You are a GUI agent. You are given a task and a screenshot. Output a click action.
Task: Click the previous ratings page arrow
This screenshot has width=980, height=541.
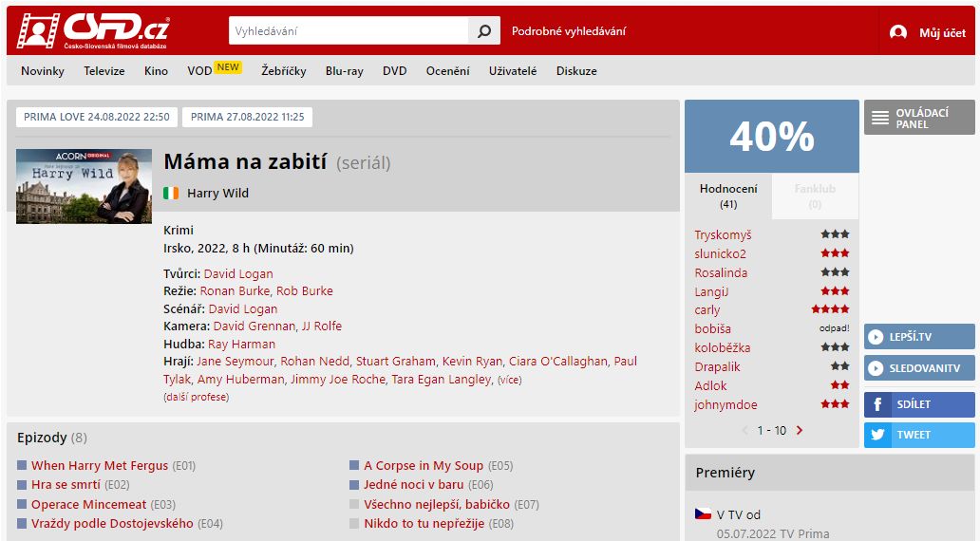pyautogui.click(x=745, y=430)
